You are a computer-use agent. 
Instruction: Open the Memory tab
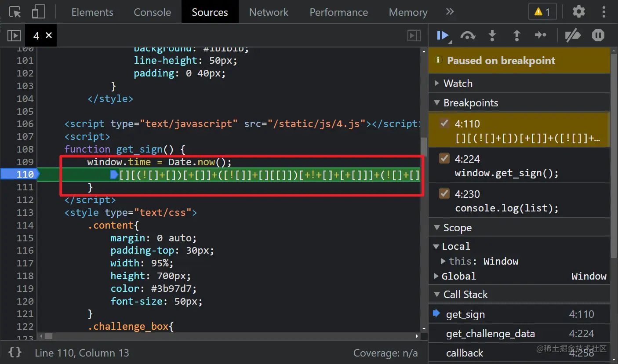point(408,12)
